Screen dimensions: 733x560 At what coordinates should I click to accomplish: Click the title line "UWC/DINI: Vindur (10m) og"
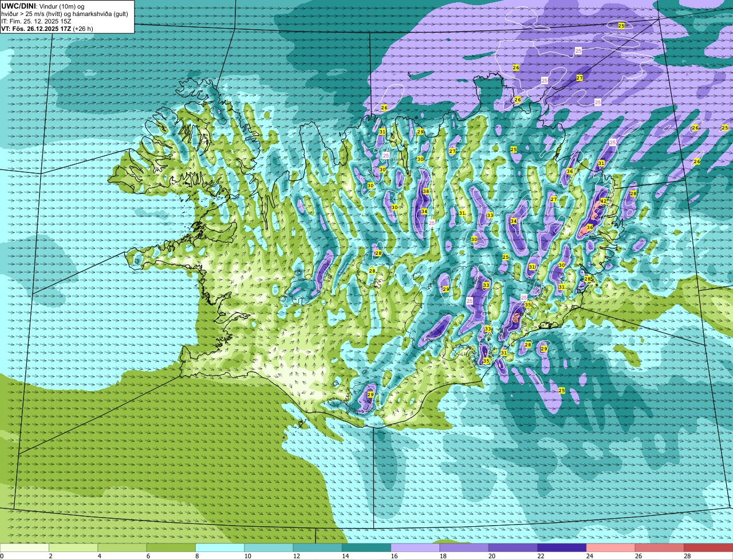(43, 6)
